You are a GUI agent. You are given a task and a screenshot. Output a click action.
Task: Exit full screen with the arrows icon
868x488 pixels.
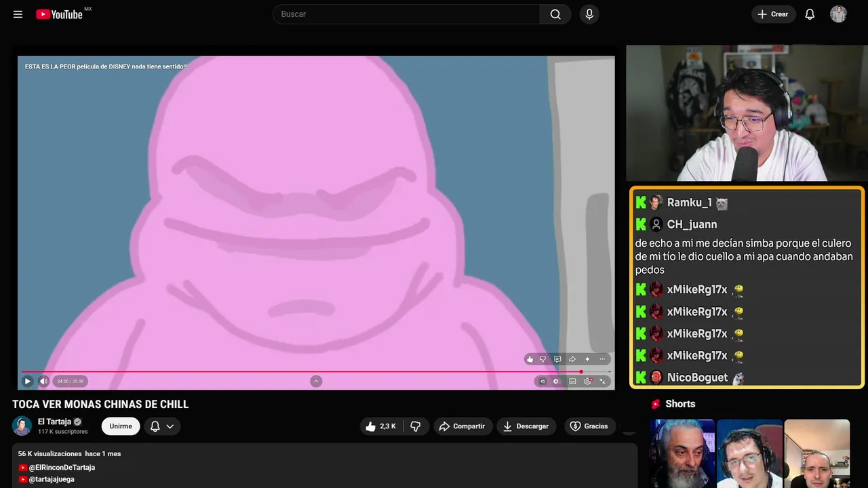(x=602, y=381)
